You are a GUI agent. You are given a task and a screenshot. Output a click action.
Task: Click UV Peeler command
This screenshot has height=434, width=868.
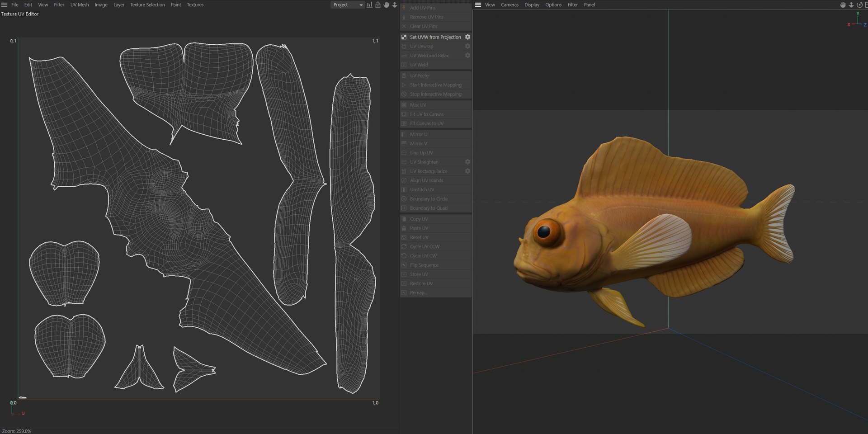coord(436,75)
